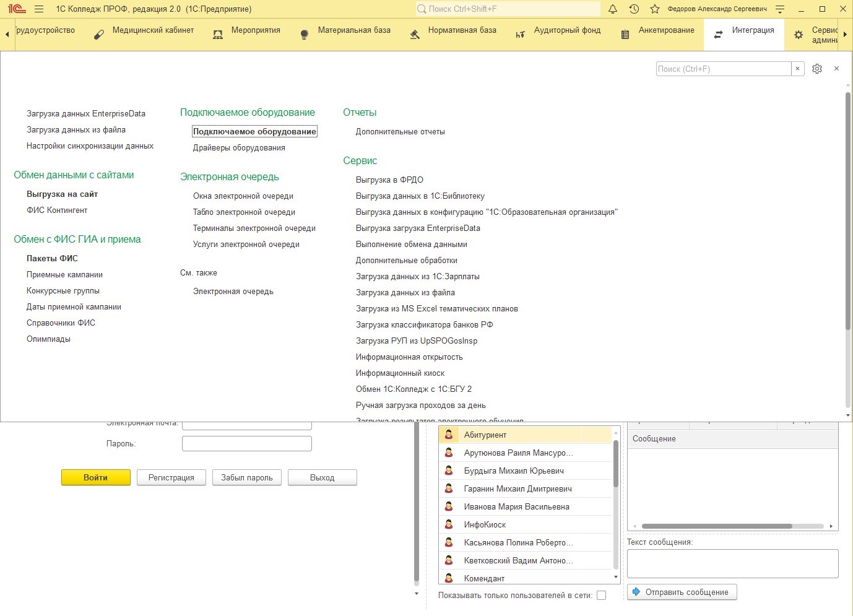Open title bar service settings dropdown icon
This screenshot has height=616, width=853.
(780, 9)
